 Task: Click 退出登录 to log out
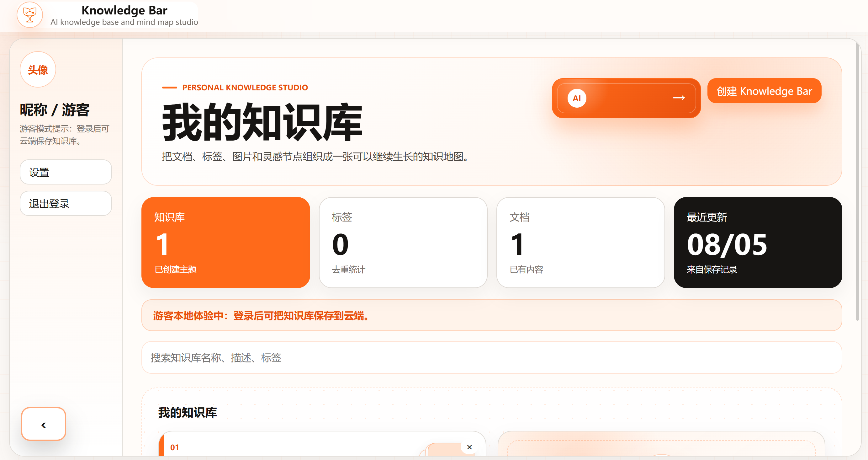coord(66,204)
